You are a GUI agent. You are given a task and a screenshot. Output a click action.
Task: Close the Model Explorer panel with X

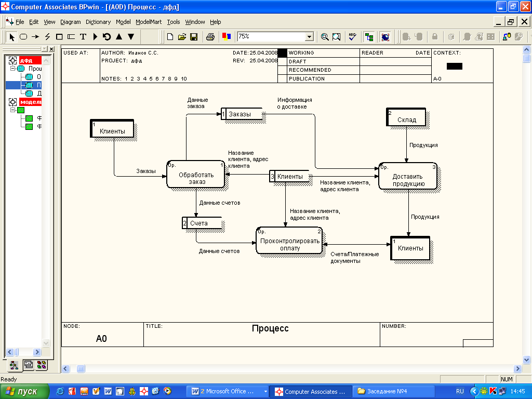51,49
